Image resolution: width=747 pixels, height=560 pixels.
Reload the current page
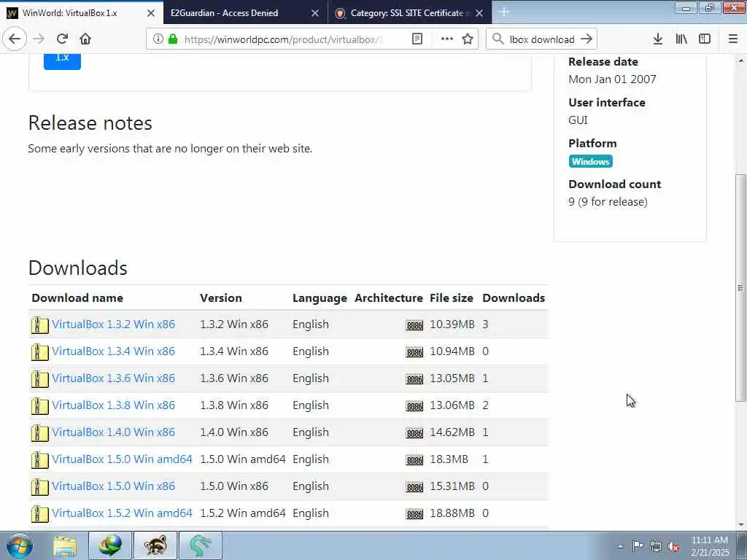tap(62, 39)
